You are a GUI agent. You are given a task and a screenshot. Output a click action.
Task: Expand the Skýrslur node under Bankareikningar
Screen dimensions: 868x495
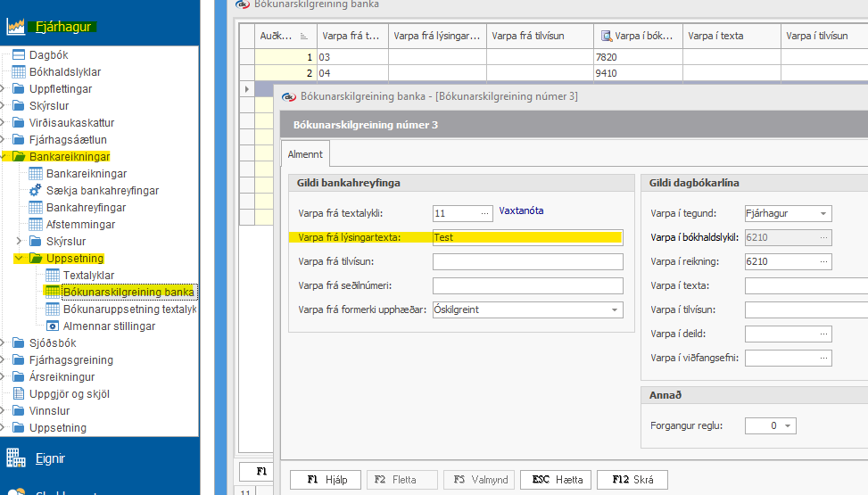(x=21, y=242)
